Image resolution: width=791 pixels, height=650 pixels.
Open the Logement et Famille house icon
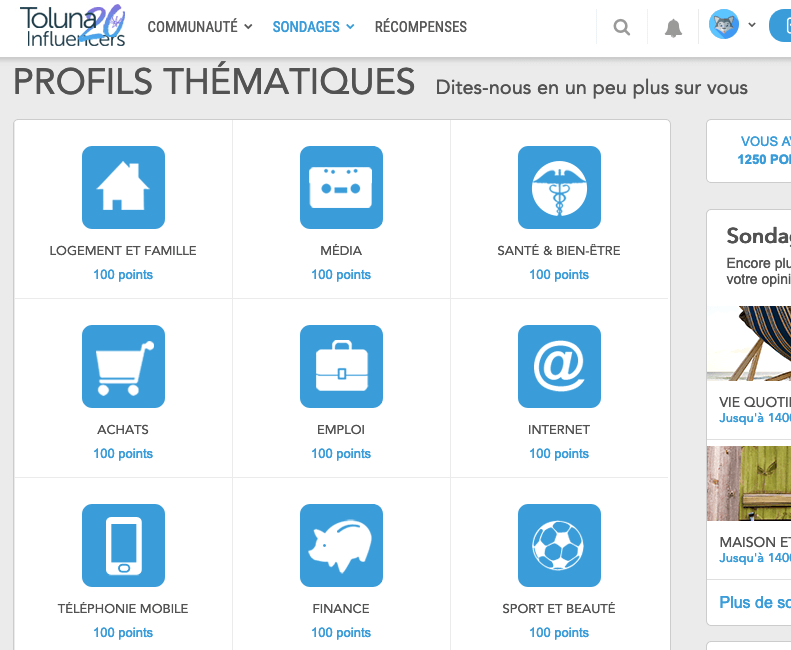pos(123,187)
